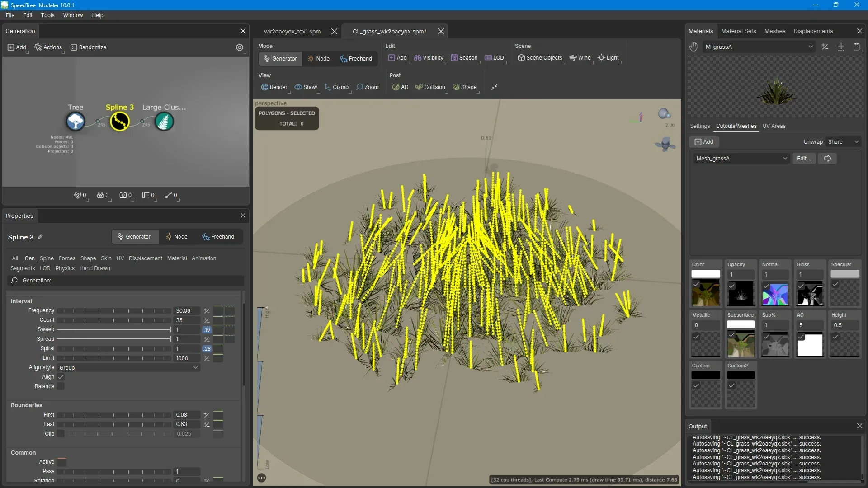Open the M_grassA material dropdown
Screen dimensions: 868x488
point(759,47)
